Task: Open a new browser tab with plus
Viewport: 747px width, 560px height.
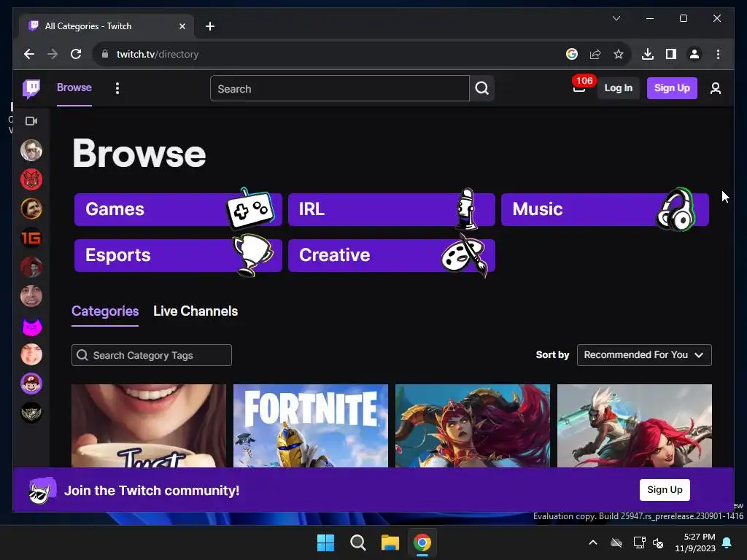Action: pyautogui.click(x=210, y=26)
